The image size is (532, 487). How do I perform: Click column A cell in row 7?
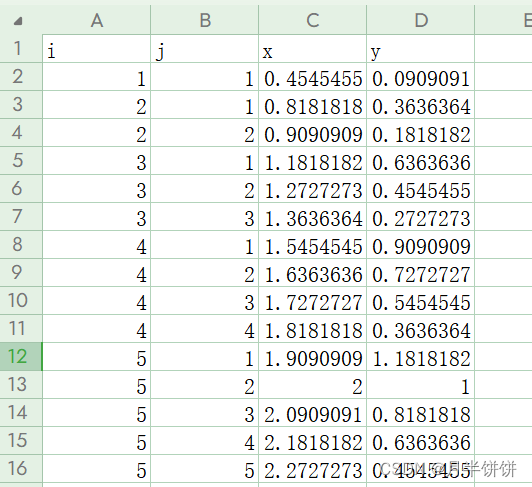click(x=97, y=217)
